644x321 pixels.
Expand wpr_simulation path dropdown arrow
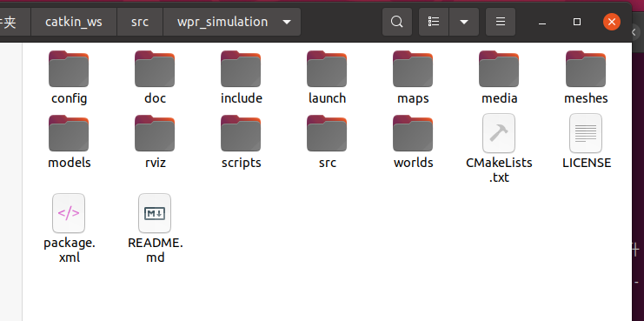(x=287, y=22)
